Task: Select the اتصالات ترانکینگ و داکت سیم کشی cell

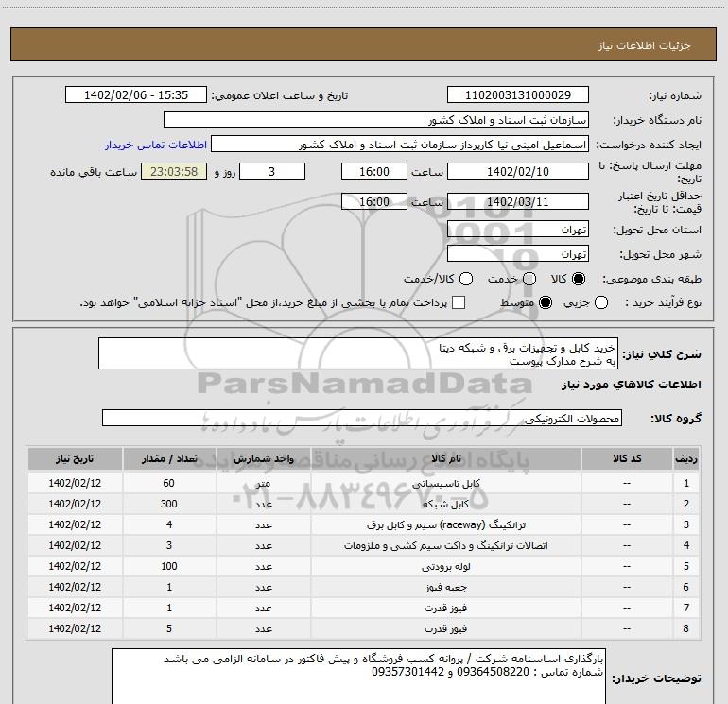Action: pos(445,546)
